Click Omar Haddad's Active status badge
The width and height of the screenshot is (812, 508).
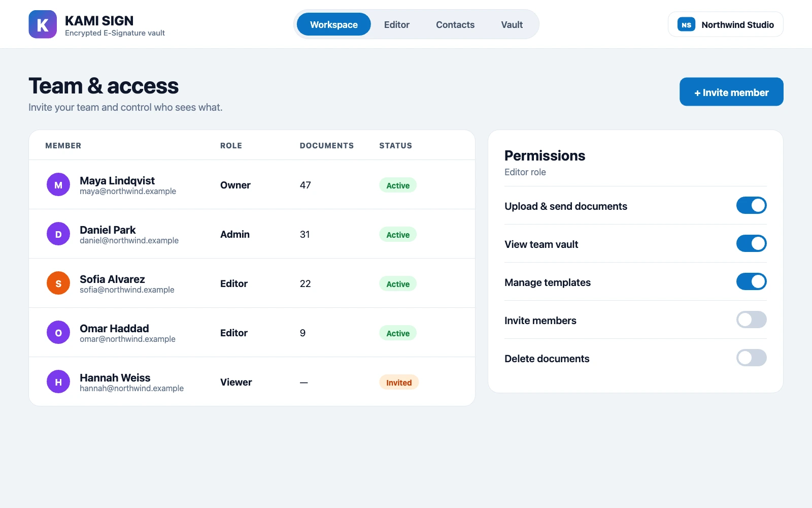398,333
